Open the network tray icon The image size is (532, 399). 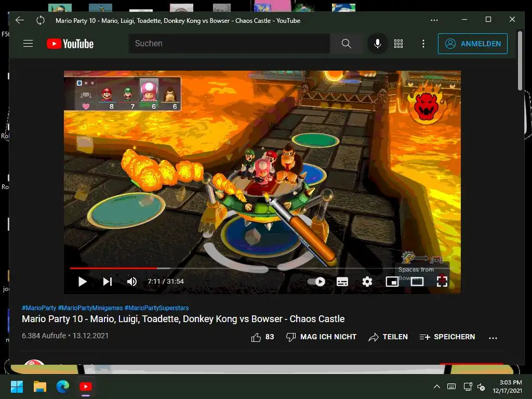(468, 387)
